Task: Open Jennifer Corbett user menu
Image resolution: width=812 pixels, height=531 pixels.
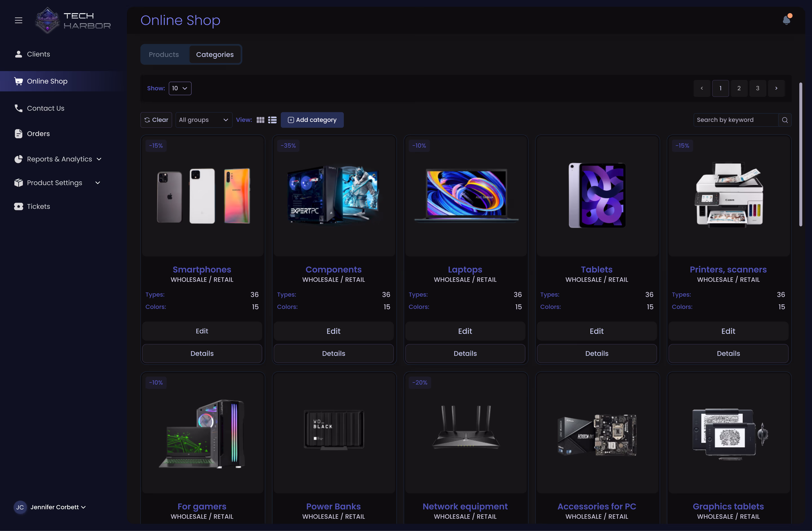Action: pyautogui.click(x=50, y=507)
